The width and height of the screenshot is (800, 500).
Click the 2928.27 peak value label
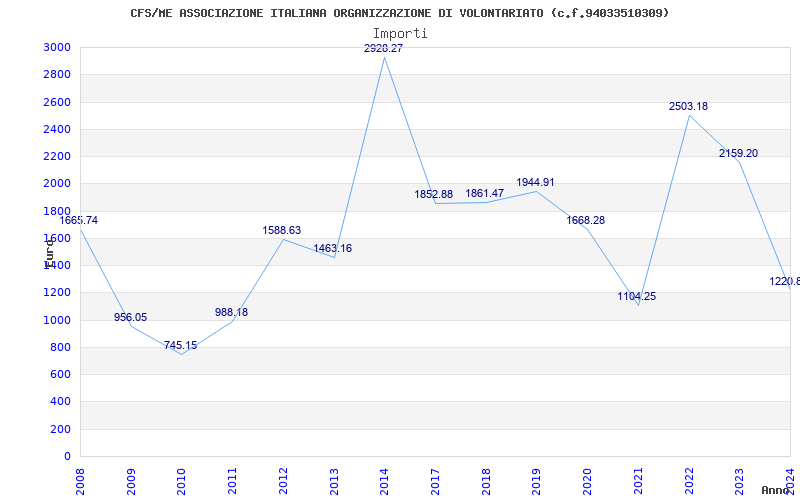coord(384,48)
